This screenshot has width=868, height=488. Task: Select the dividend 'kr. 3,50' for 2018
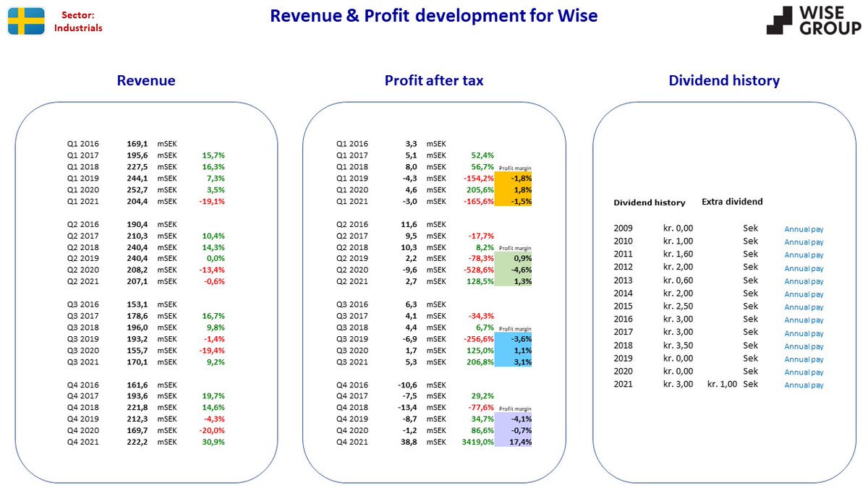pyautogui.click(x=678, y=346)
